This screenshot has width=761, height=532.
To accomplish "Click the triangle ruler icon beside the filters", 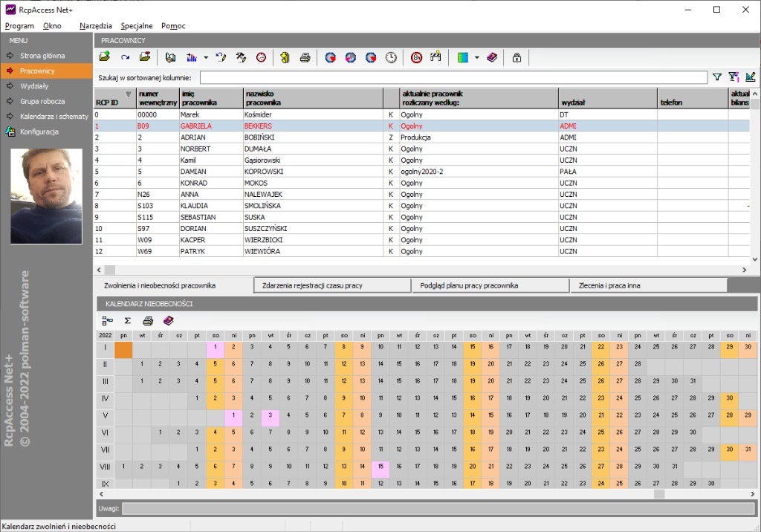I will (x=750, y=77).
